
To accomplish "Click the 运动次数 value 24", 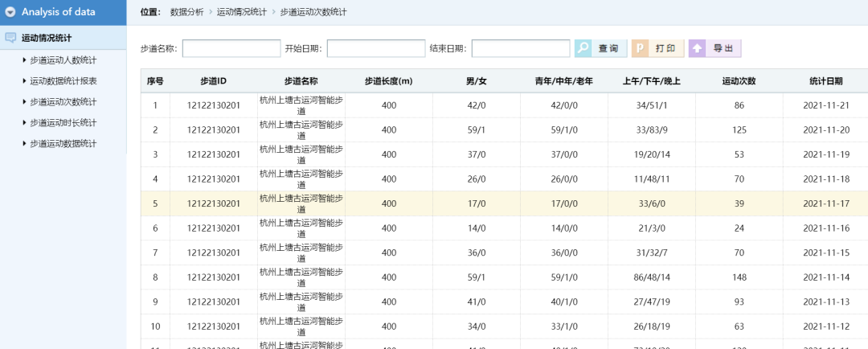I will pyautogui.click(x=739, y=228).
